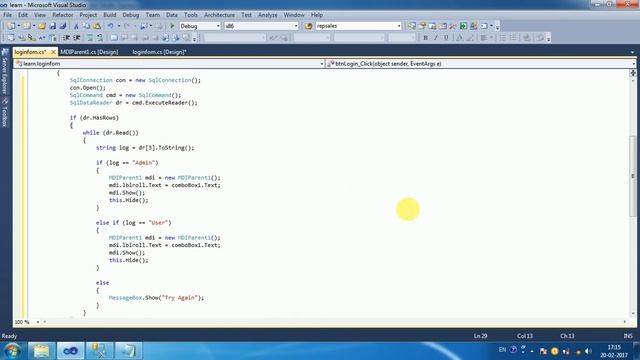Click the Redo arrow icon
The image size is (640, 360).
tap(127, 26)
